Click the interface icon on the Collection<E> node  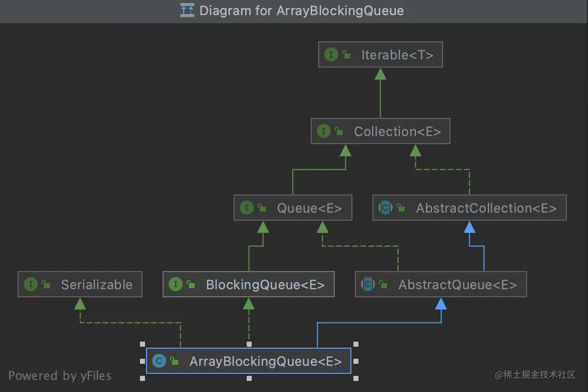coord(324,131)
